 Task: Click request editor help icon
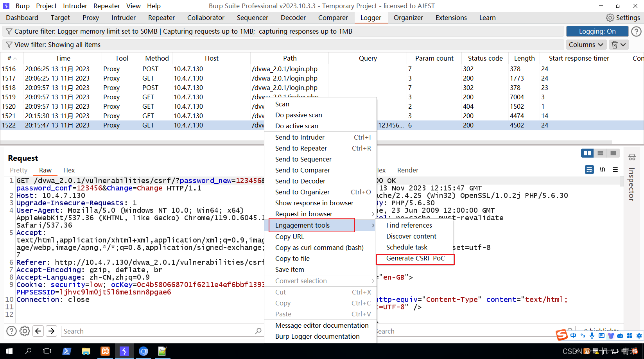pos(12,331)
